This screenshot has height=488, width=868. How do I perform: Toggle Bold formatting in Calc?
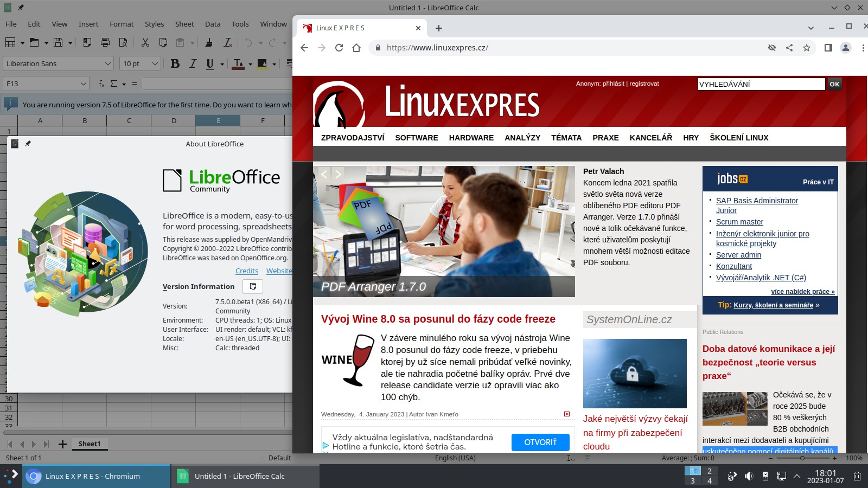[175, 63]
